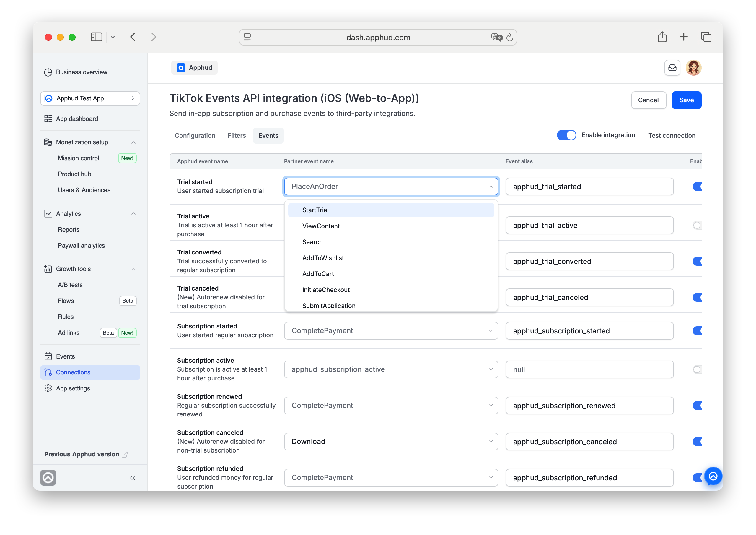The image size is (756, 535).
Task: Click the App dashboard grid icon
Action: click(48, 119)
